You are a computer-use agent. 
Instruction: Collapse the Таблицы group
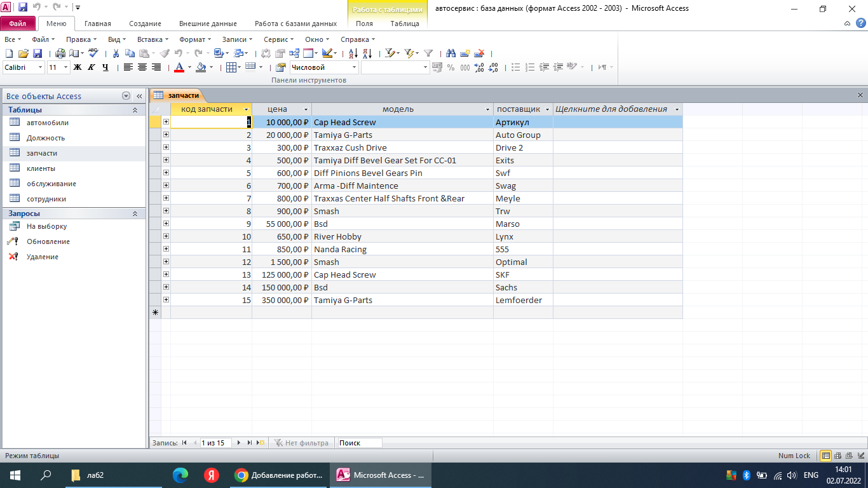[135, 110]
